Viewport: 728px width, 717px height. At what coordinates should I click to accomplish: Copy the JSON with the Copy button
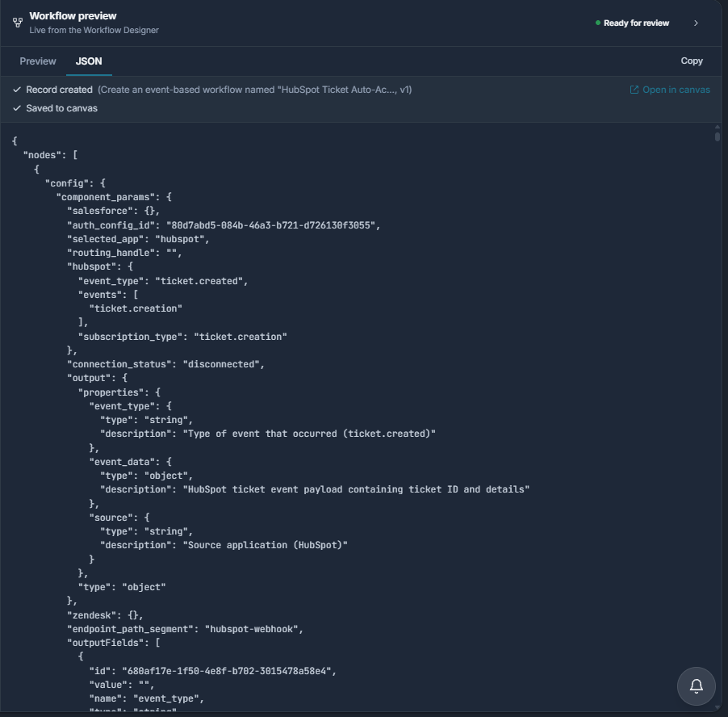(692, 61)
